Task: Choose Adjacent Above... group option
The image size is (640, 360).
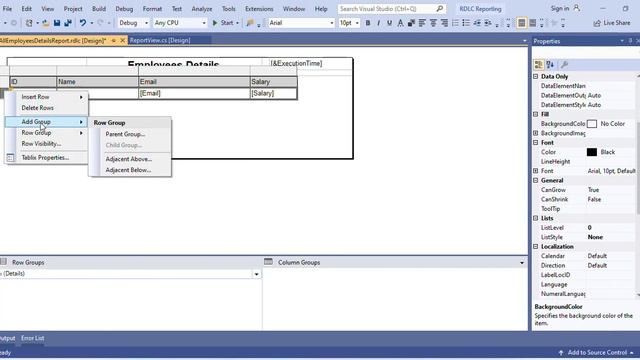Action: tap(130, 159)
